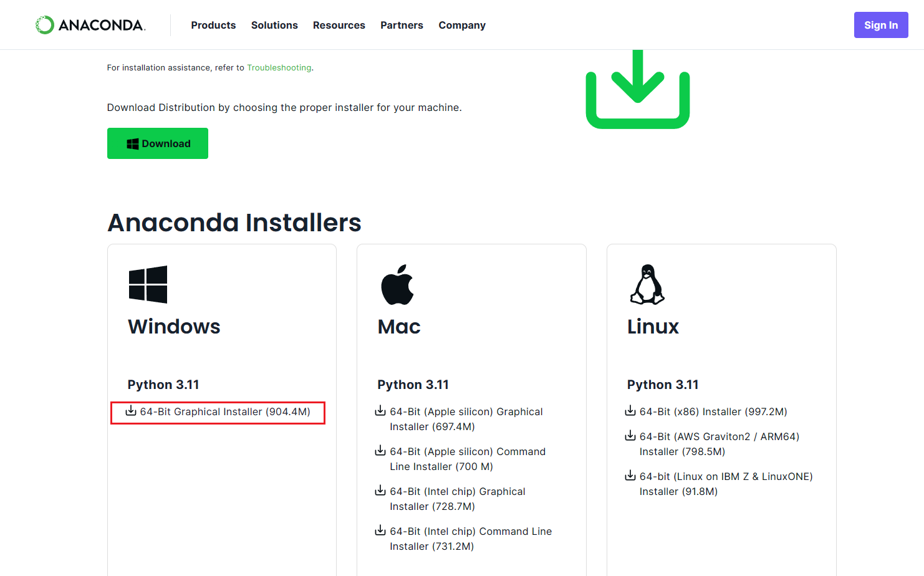Click the Mac heading text
Screen dimensions: 924x576
(399, 327)
